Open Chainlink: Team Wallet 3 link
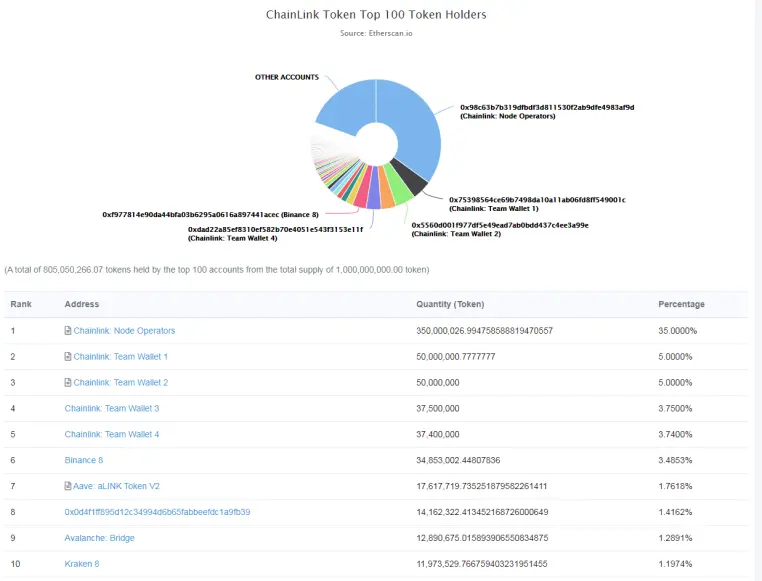Image resolution: width=762 pixels, height=581 pixels. [x=112, y=409]
